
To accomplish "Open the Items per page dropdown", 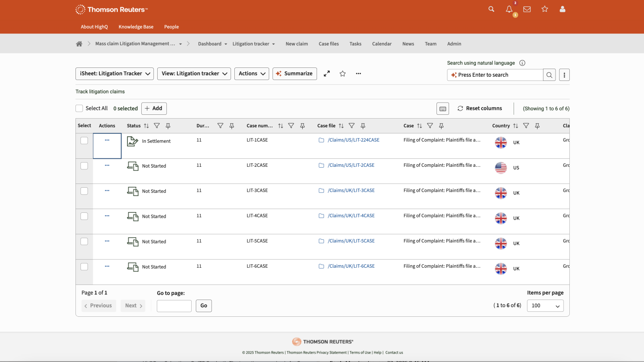I will 545,306.
